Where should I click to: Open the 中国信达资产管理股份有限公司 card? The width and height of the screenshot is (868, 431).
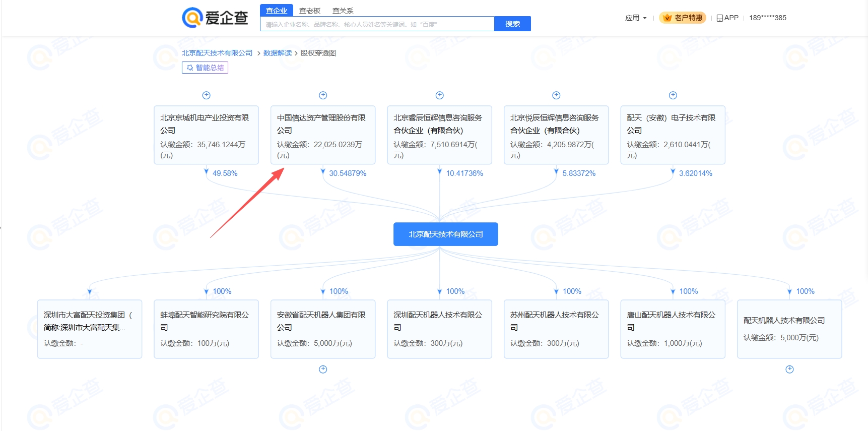tap(323, 135)
